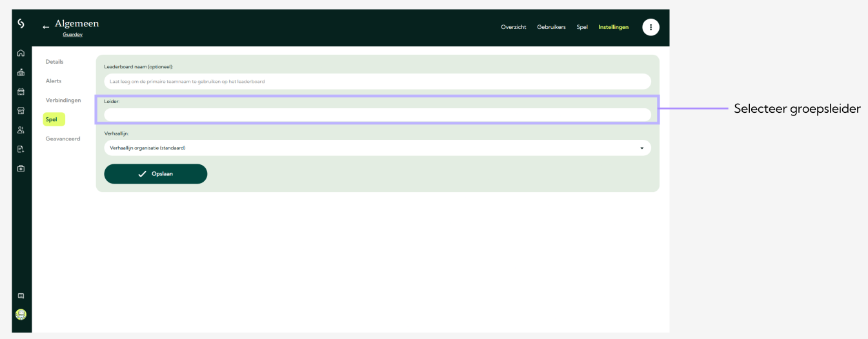The width and height of the screenshot is (868, 339).
Task: Click the Opslaan save button
Action: 156,174
